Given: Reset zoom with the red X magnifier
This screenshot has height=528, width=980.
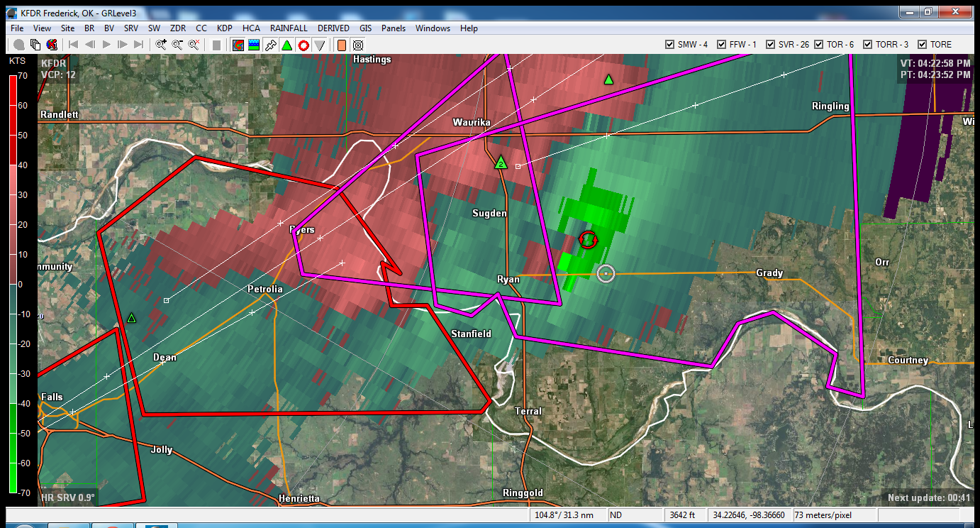Looking at the screenshot, I should 194,45.
